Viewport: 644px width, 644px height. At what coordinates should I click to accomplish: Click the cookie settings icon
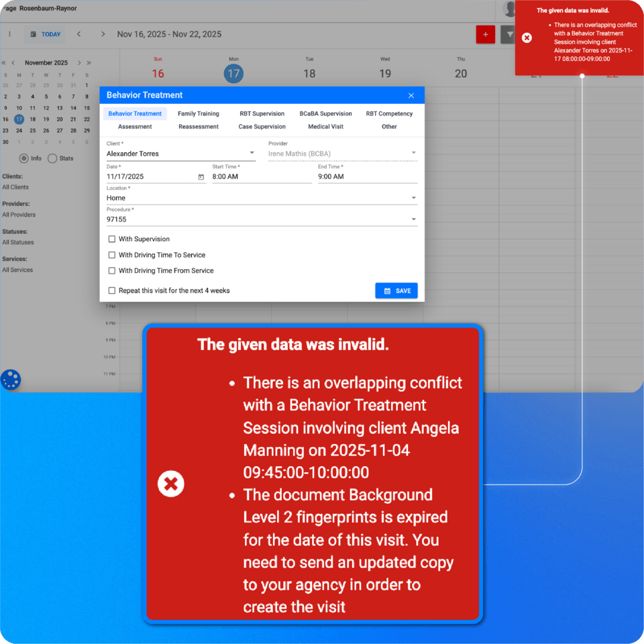click(11, 380)
